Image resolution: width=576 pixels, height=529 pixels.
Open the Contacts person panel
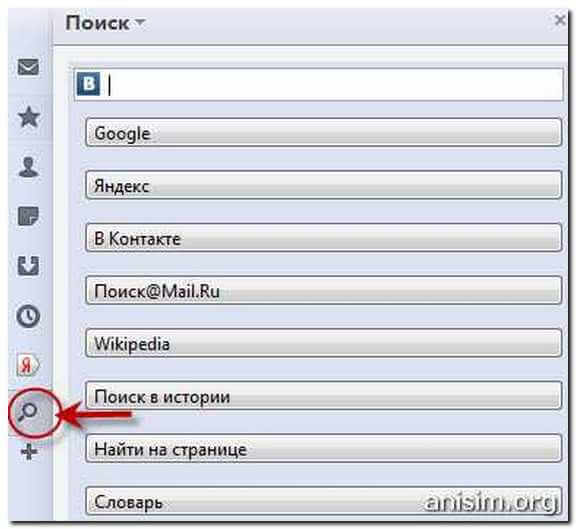[28, 167]
